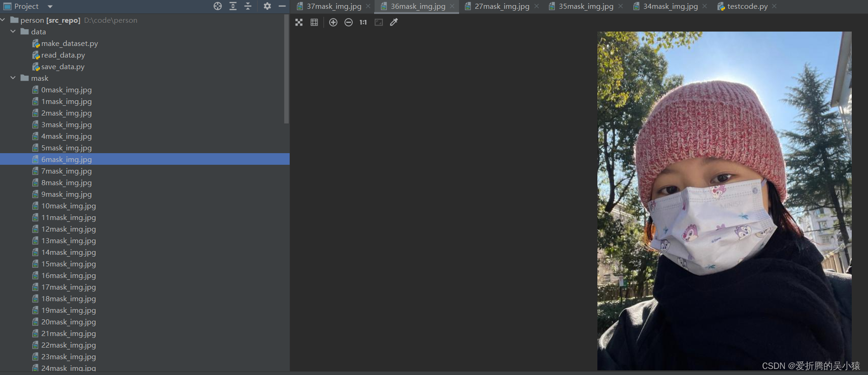
Task: Collapse the person root folder
Action: click(x=3, y=20)
